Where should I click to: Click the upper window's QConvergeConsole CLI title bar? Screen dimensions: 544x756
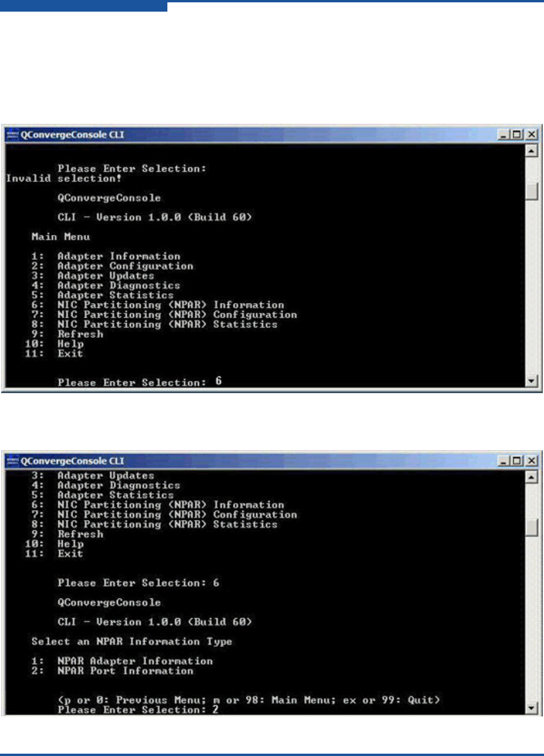point(272,135)
